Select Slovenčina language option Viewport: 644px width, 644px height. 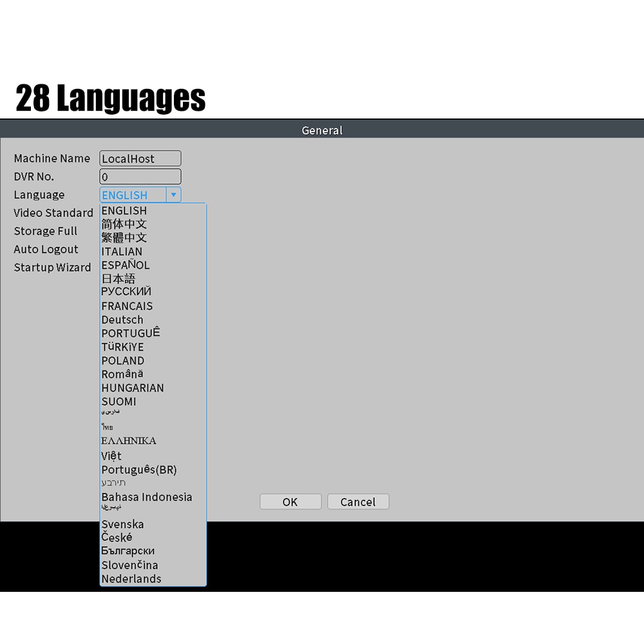[x=153, y=565]
